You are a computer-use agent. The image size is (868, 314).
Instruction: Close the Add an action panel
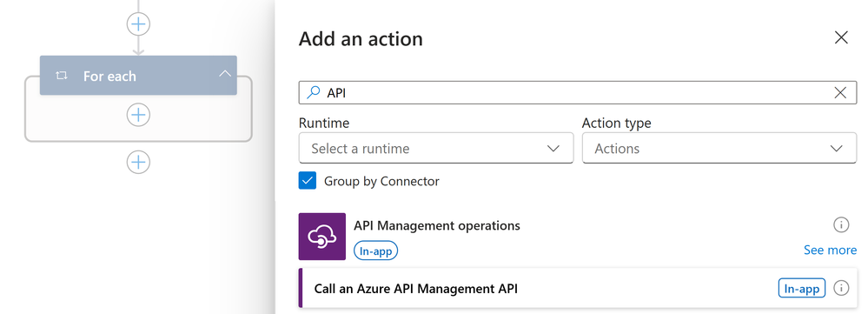click(841, 37)
